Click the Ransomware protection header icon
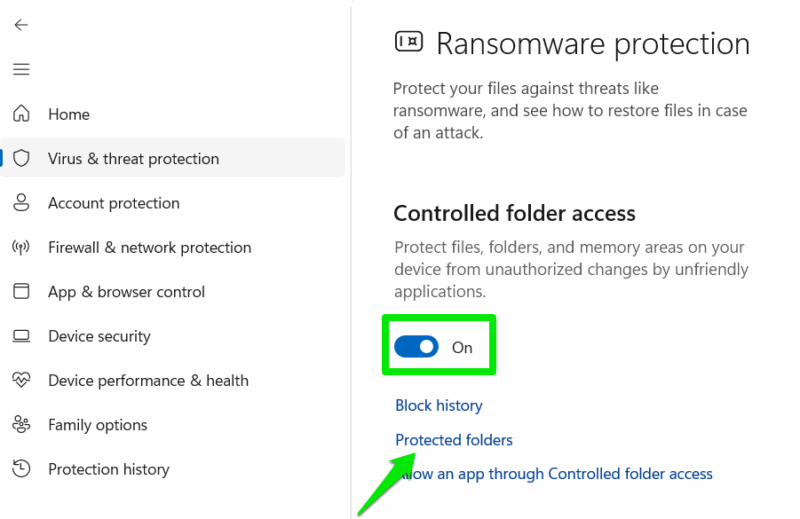The width and height of the screenshot is (800, 519). click(x=408, y=42)
